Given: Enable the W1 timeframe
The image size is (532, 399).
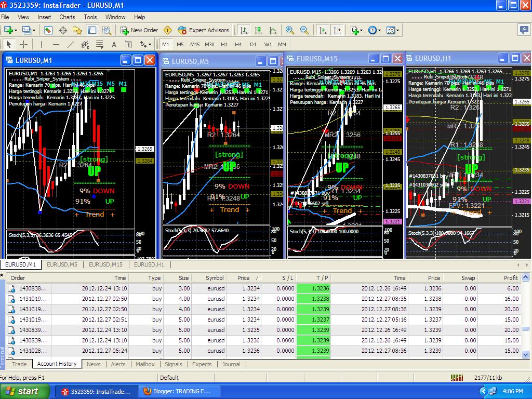Looking at the screenshot, I should pos(268,44).
